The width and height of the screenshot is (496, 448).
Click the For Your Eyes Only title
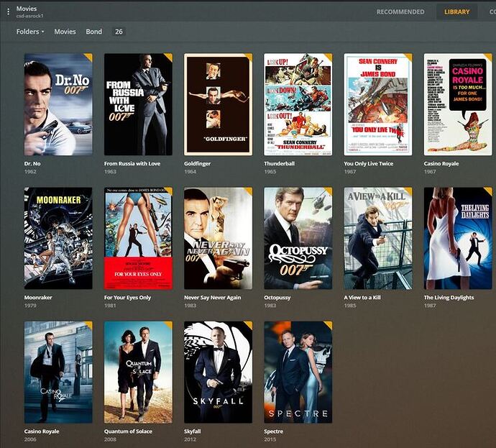coord(127,298)
